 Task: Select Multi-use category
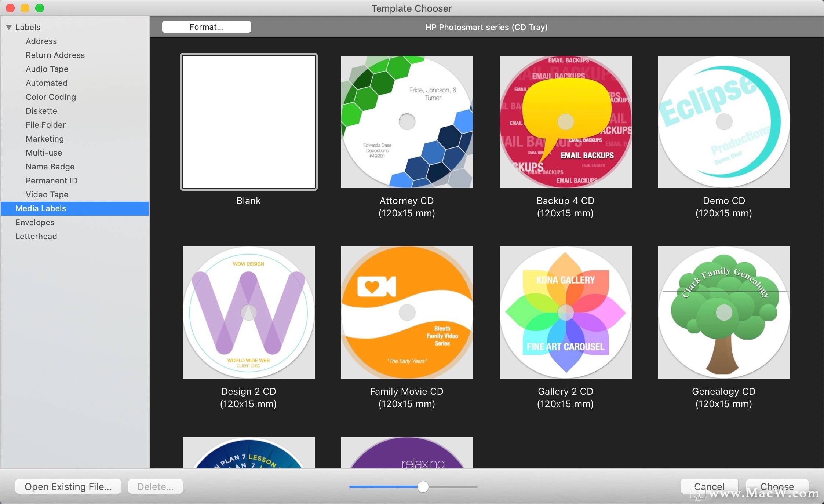44,153
